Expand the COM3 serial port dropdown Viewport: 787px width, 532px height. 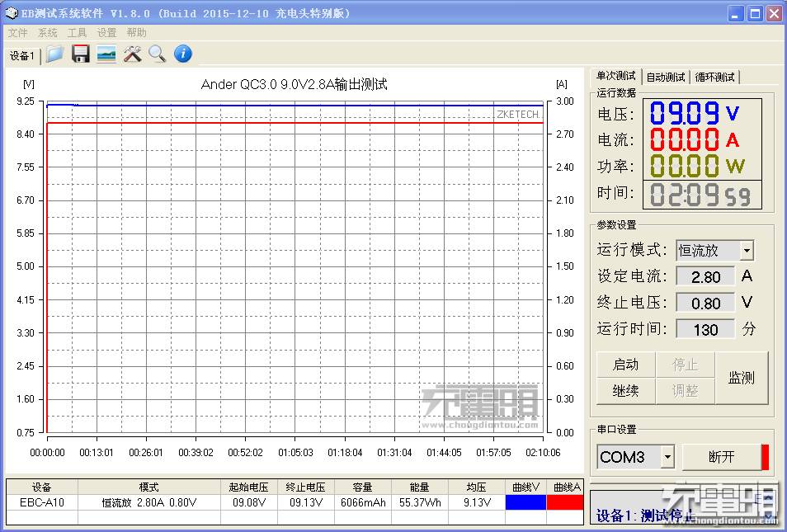click(667, 457)
